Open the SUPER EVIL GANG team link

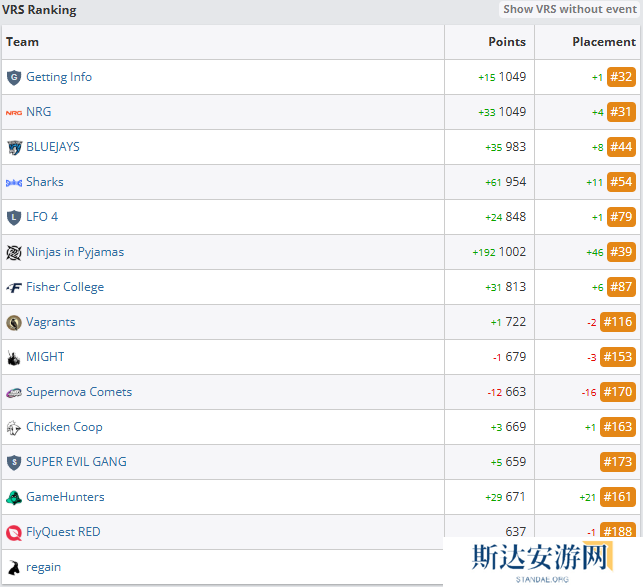76,462
